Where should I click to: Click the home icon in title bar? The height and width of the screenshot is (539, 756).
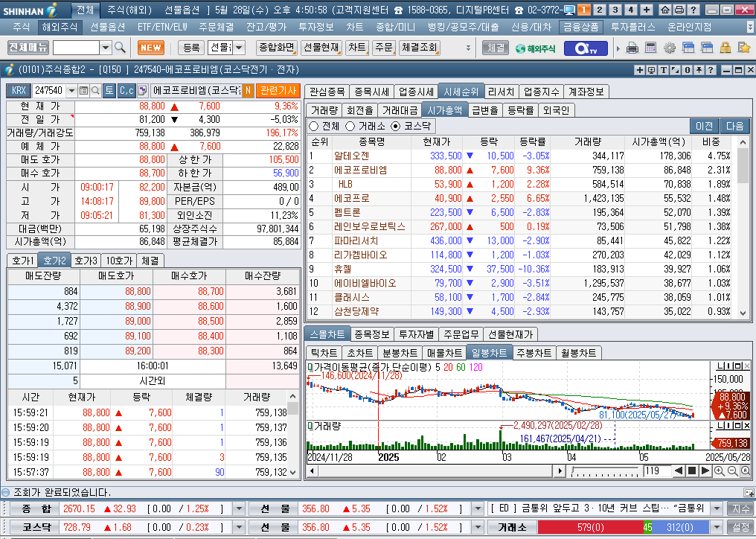click(665, 10)
